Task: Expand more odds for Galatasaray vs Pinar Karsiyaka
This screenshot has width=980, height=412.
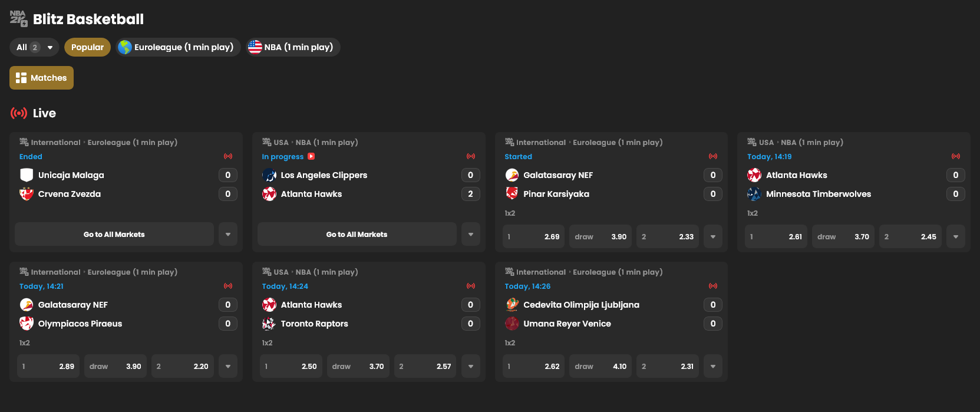Action: (x=713, y=237)
